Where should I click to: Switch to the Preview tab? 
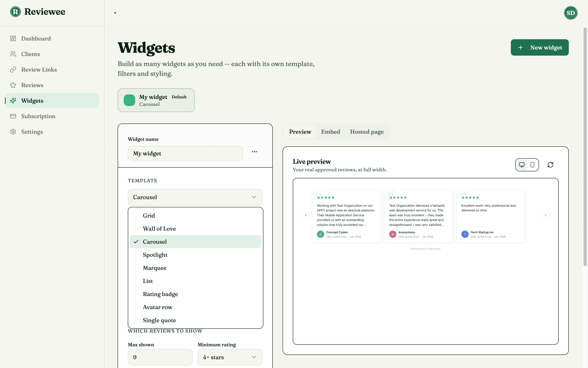(300, 132)
